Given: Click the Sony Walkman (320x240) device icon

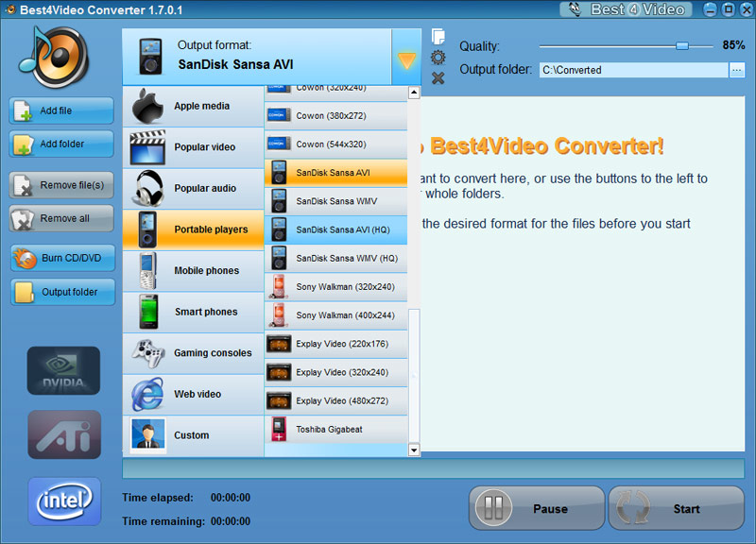Looking at the screenshot, I should click(x=279, y=287).
